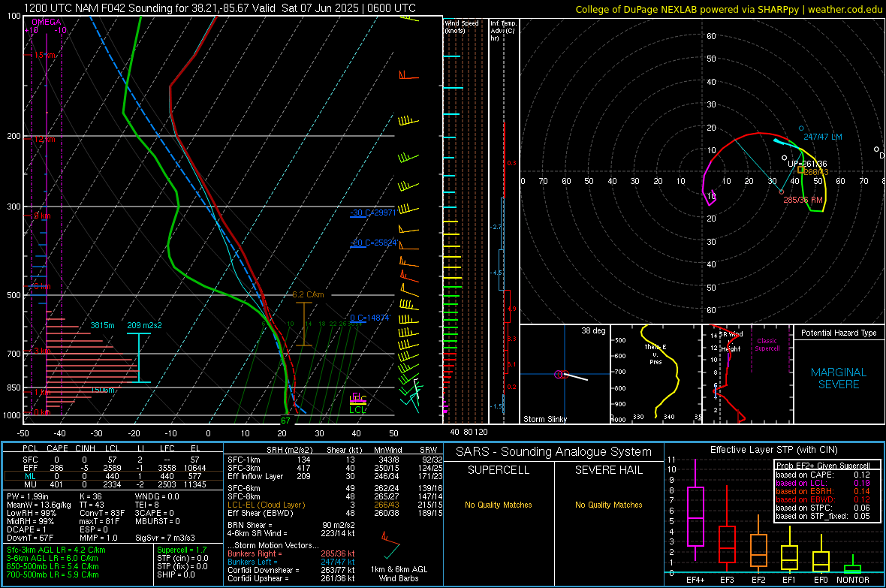The image size is (886, 588).
Task: Click the -20 C=25824' level label
Action: pyautogui.click(x=374, y=243)
